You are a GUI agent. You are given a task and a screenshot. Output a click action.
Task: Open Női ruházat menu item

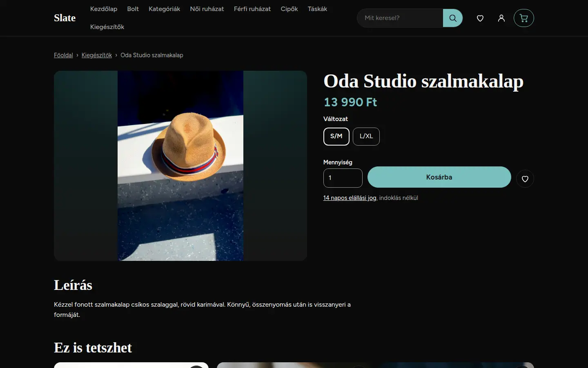[x=207, y=9]
